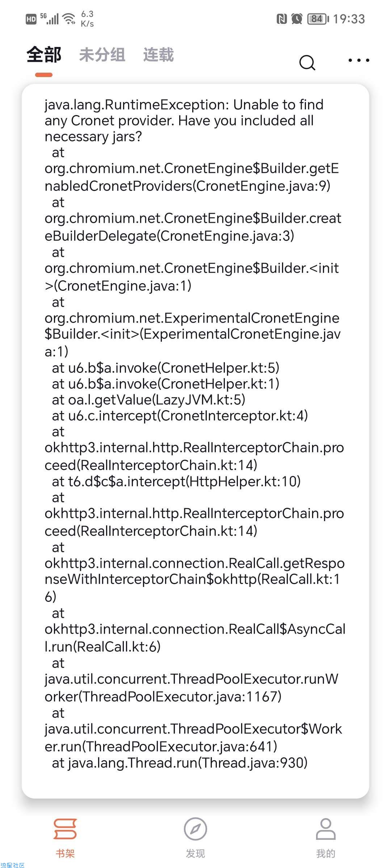
Task: Switch to the 全部 tab
Action: (x=44, y=55)
